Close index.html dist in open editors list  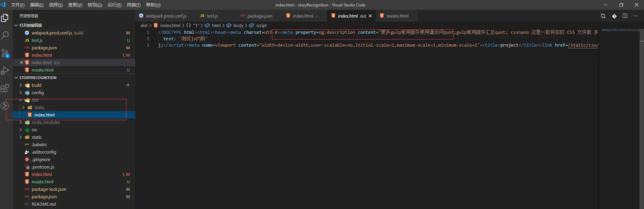22,62
